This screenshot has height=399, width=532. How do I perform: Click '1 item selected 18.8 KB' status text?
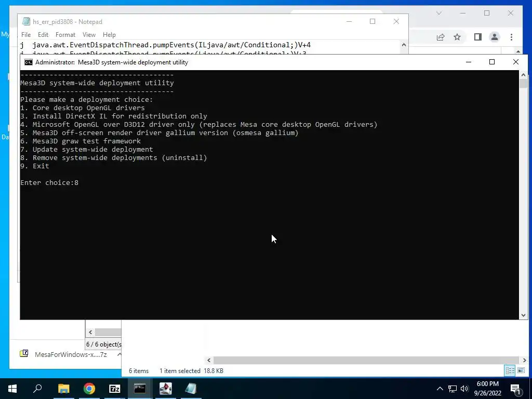pyautogui.click(x=191, y=371)
